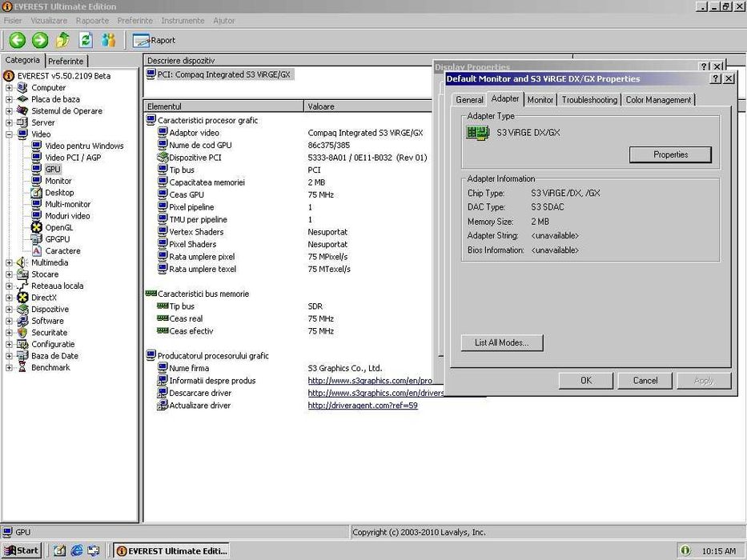Expand the Benchmark tree node

pos(9,368)
